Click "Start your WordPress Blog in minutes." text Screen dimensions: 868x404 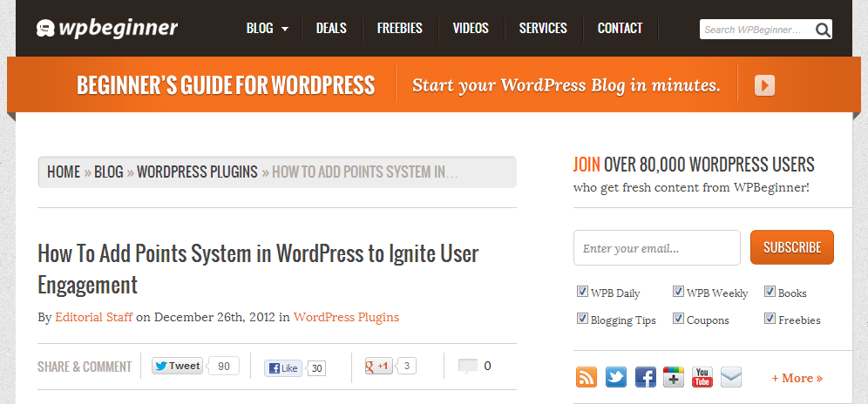(566, 85)
